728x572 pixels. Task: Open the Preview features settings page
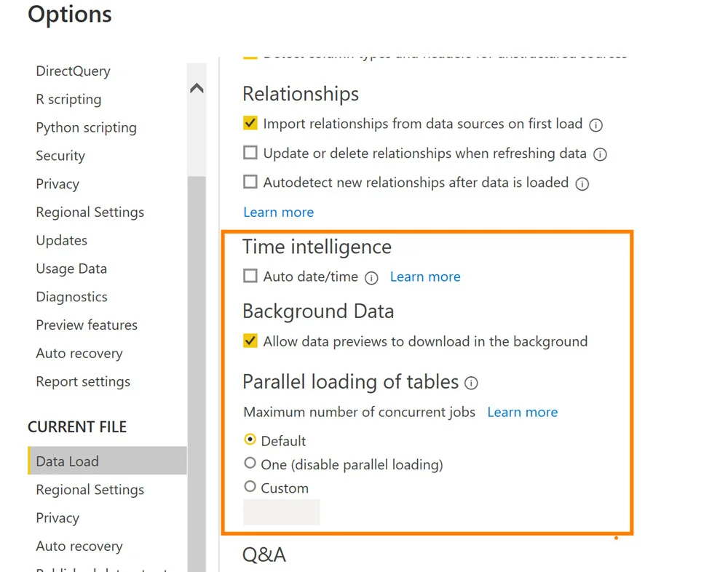[87, 325]
